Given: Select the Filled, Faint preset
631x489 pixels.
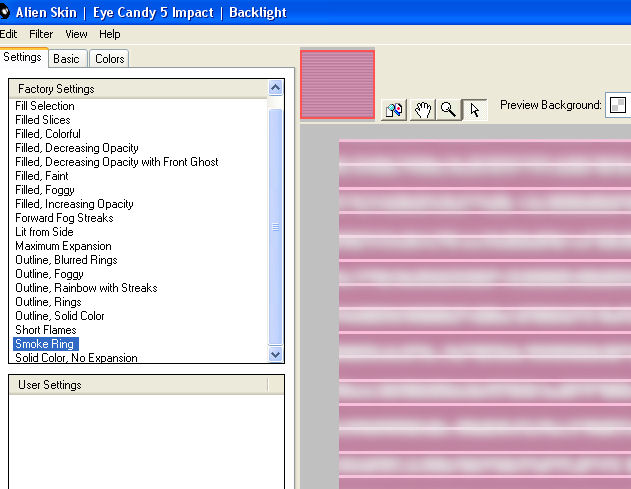Looking at the screenshot, I should point(42,176).
